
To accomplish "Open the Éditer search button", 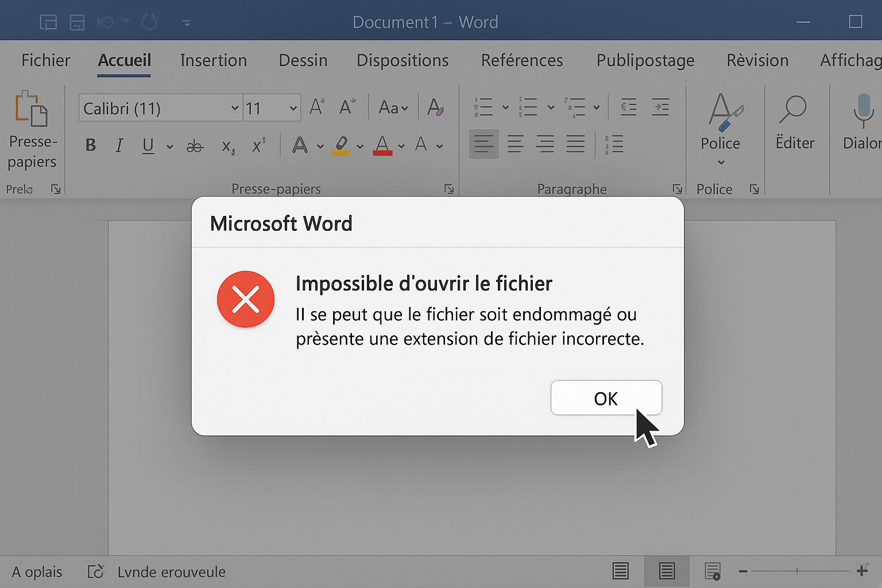I will (794, 122).
